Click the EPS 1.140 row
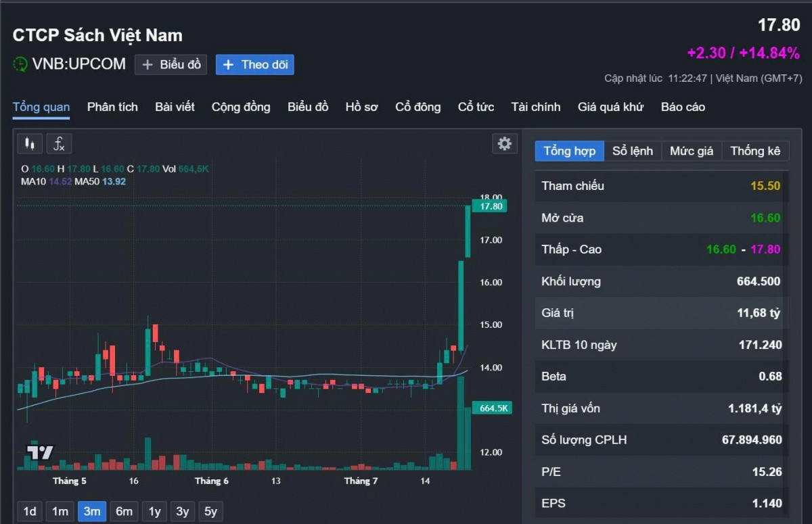The image size is (812, 524). pyautogui.click(x=661, y=504)
